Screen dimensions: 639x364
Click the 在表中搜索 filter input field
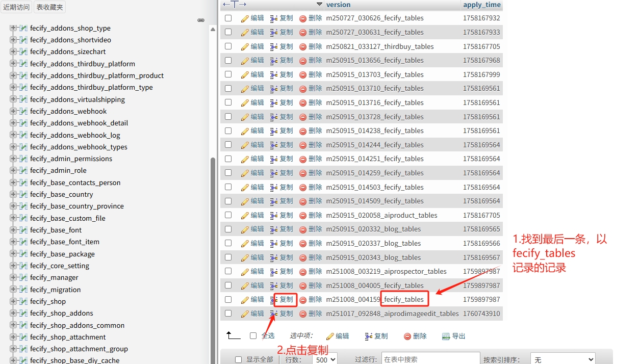430,359
